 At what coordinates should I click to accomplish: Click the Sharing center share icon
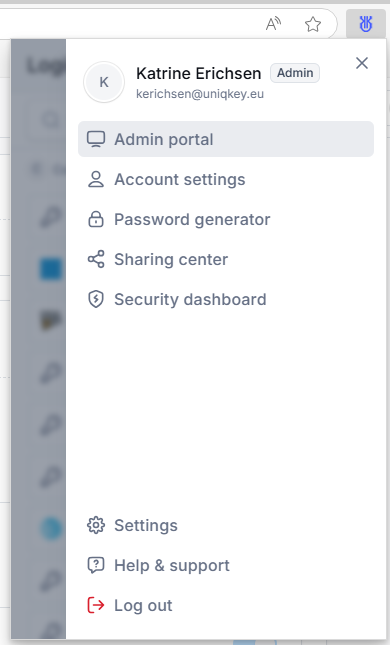(x=96, y=259)
